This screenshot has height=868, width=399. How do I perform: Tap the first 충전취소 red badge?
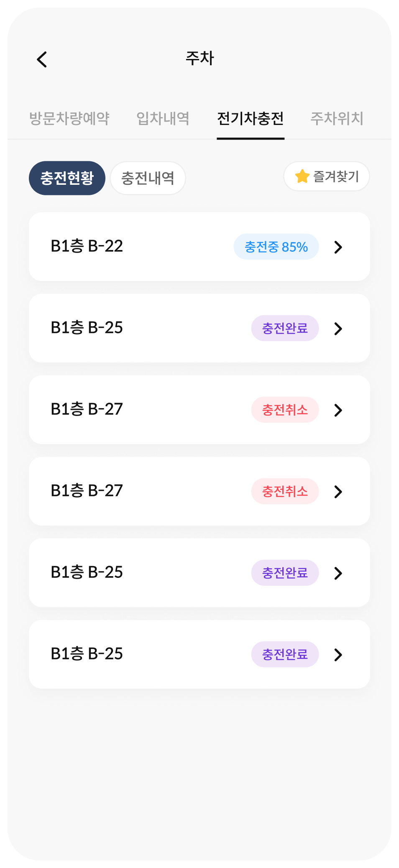285,410
